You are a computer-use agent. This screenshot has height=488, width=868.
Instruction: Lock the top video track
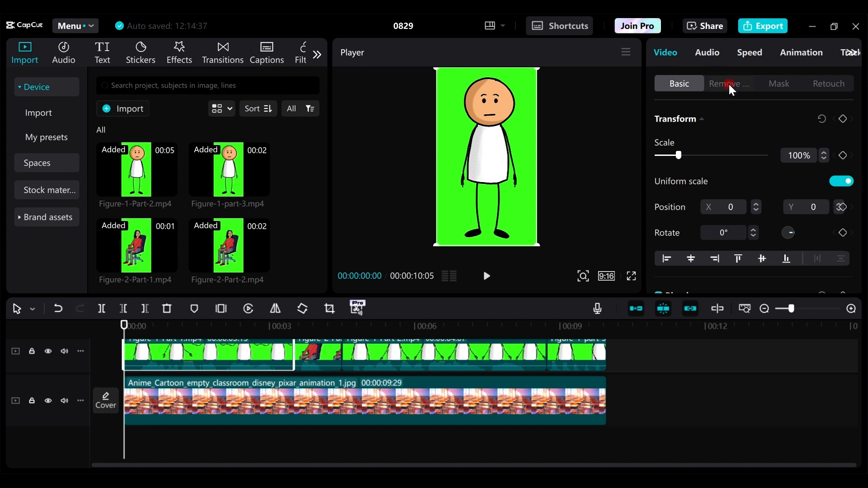pos(32,351)
